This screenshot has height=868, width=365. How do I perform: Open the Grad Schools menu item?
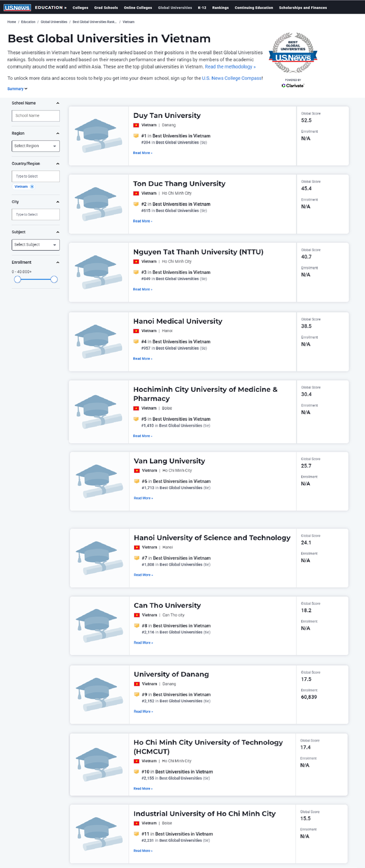[106, 8]
